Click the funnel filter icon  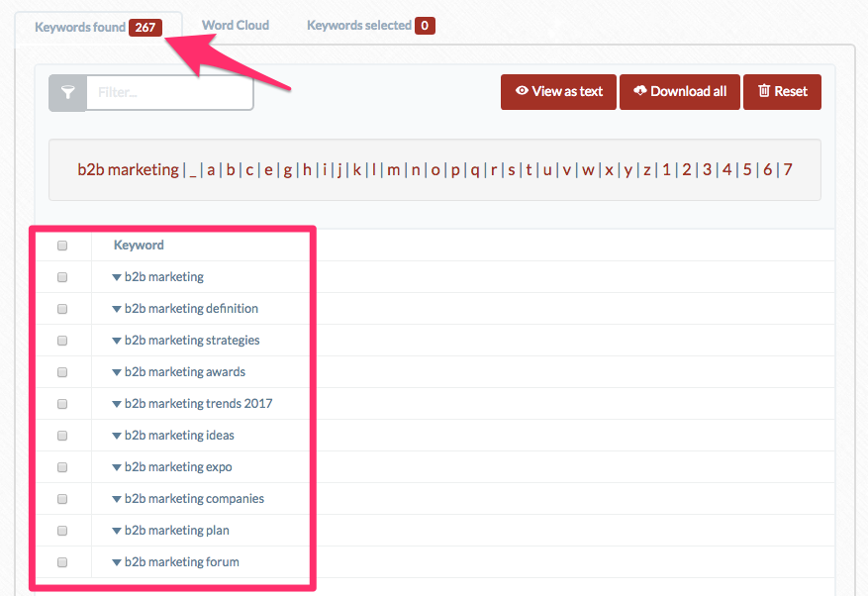(x=67, y=92)
